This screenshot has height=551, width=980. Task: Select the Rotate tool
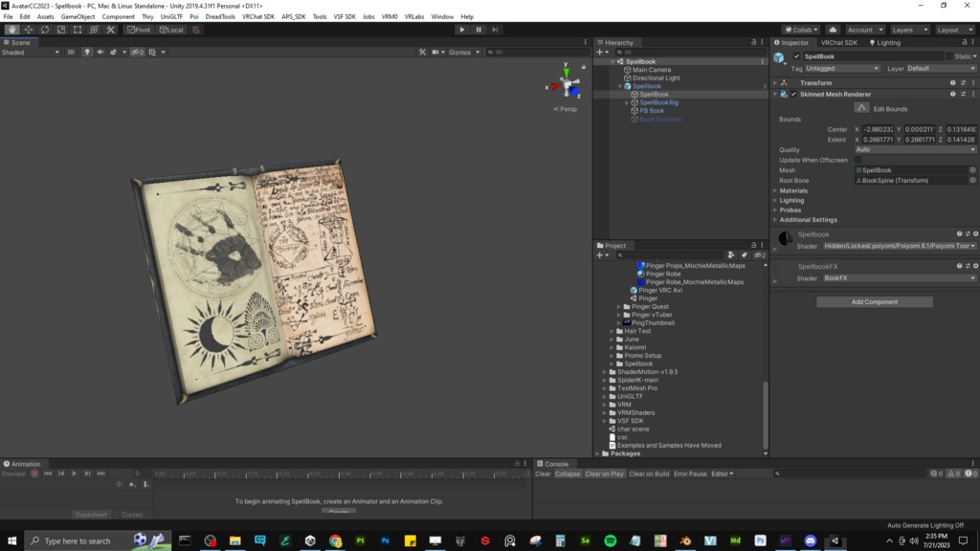click(43, 30)
